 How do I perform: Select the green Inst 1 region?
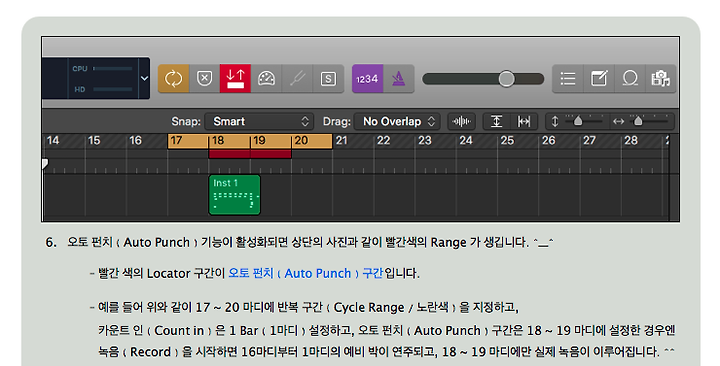(x=235, y=195)
